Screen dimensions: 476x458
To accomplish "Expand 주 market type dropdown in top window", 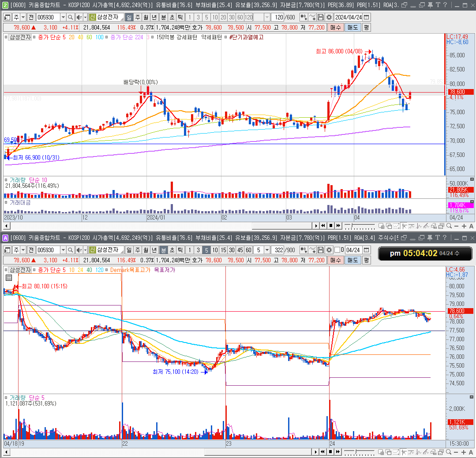I will coord(23,17).
